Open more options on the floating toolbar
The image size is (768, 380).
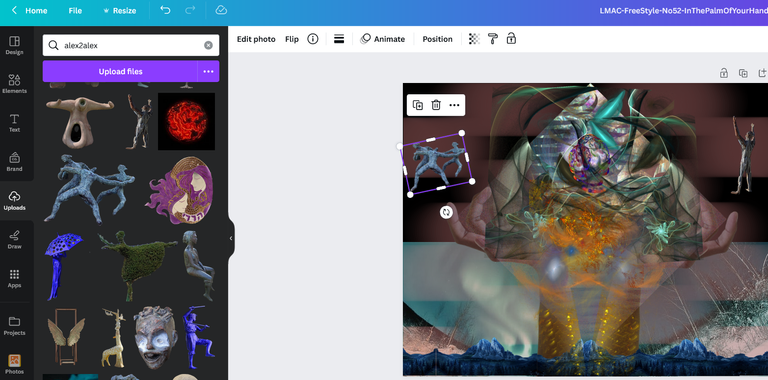point(454,105)
